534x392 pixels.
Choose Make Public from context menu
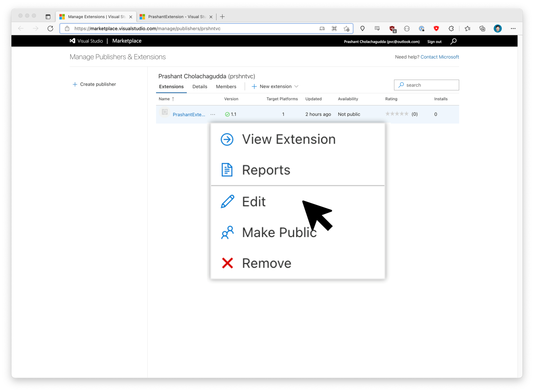(x=279, y=232)
